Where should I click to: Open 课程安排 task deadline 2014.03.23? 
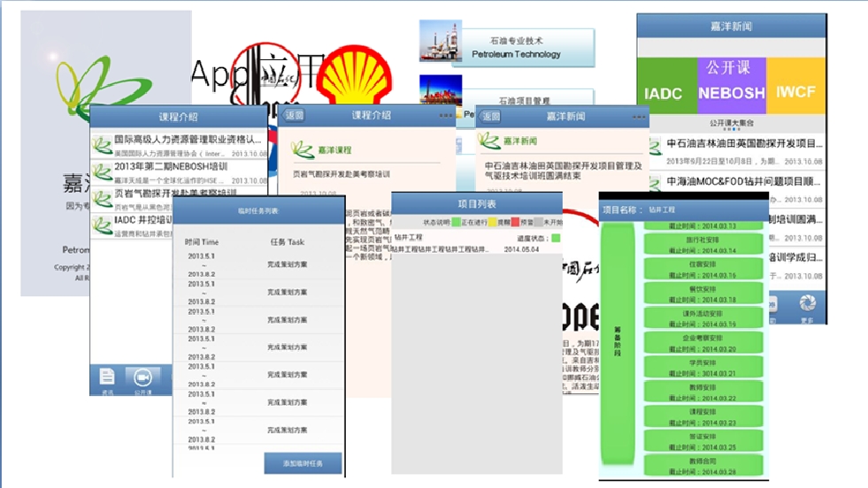(x=703, y=416)
